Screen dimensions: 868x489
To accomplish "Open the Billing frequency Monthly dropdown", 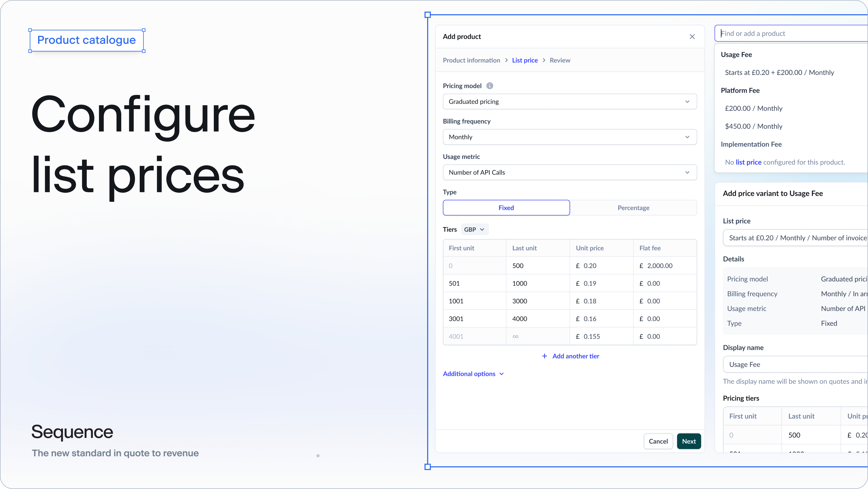I will [570, 137].
